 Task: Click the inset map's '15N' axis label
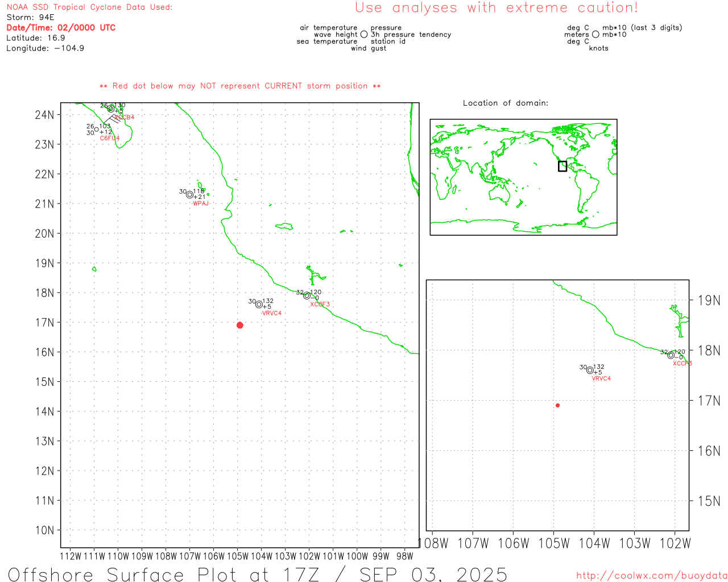coord(709,501)
